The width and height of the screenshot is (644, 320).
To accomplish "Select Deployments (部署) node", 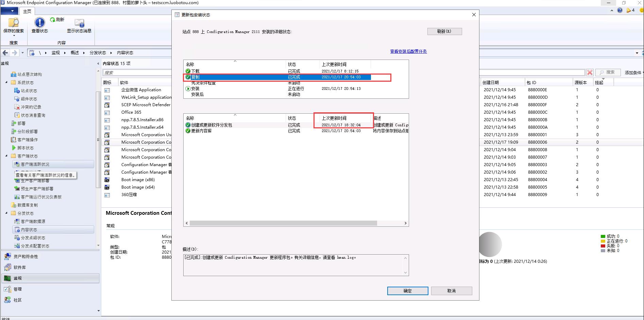I will click(x=18, y=124).
